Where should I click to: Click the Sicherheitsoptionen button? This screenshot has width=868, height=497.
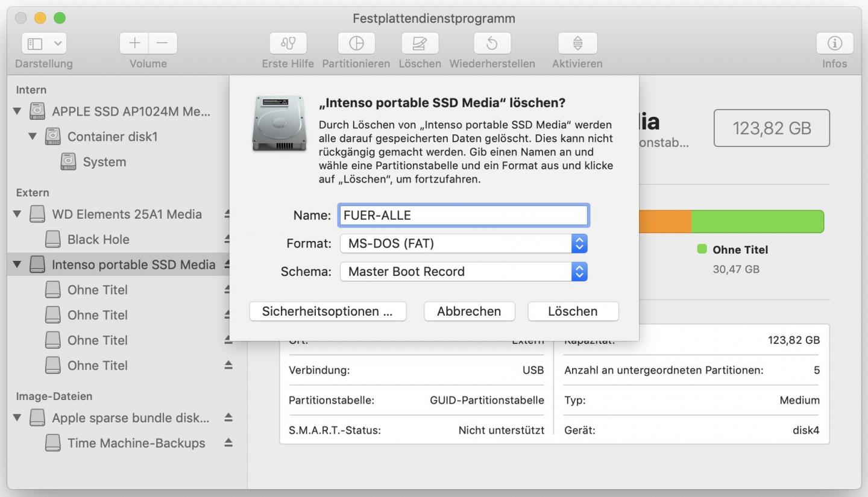pos(327,311)
